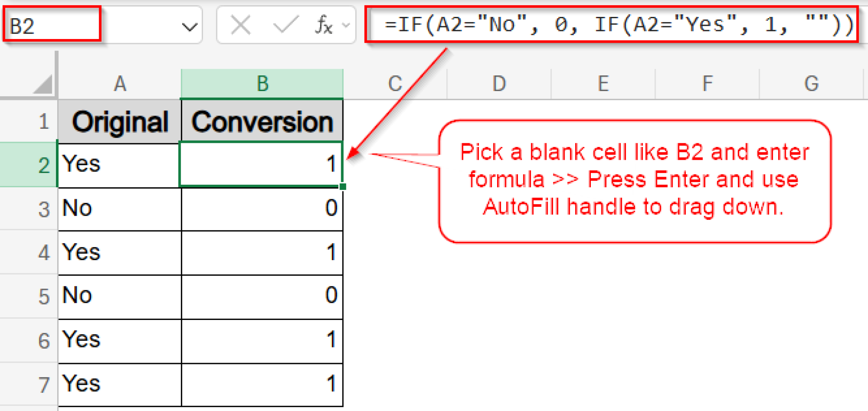Select the Original header cell A1

pyautogui.click(x=119, y=122)
